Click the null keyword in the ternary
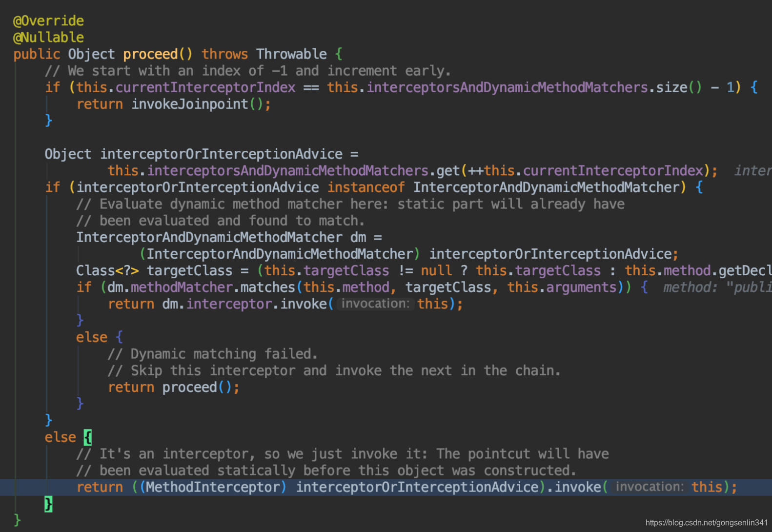Image resolution: width=772 pixels, height=532 pixels. tap(436, 271)
